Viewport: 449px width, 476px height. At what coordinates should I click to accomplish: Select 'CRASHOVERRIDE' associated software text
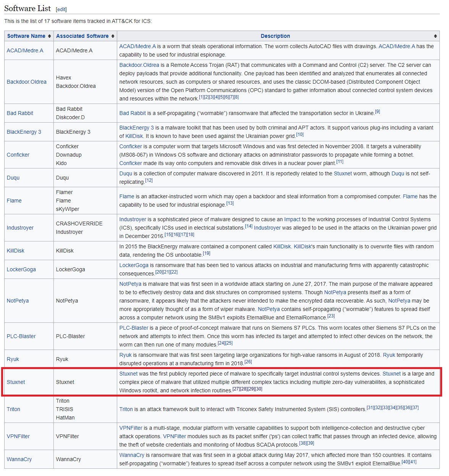coord(79,223)
